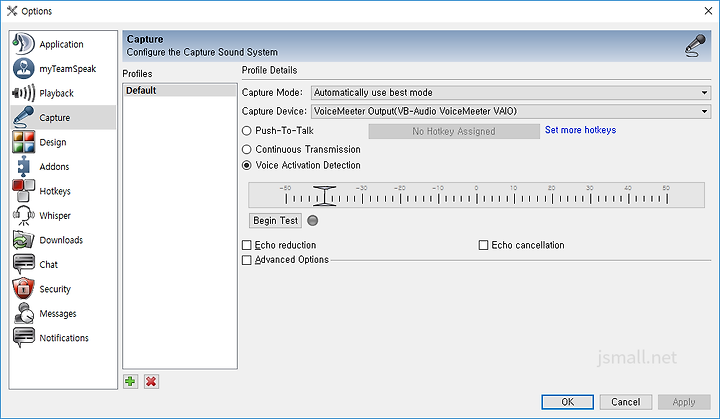Enable Echo cancellation checkbox
This screenshot has height=419, width=720.
483,245
